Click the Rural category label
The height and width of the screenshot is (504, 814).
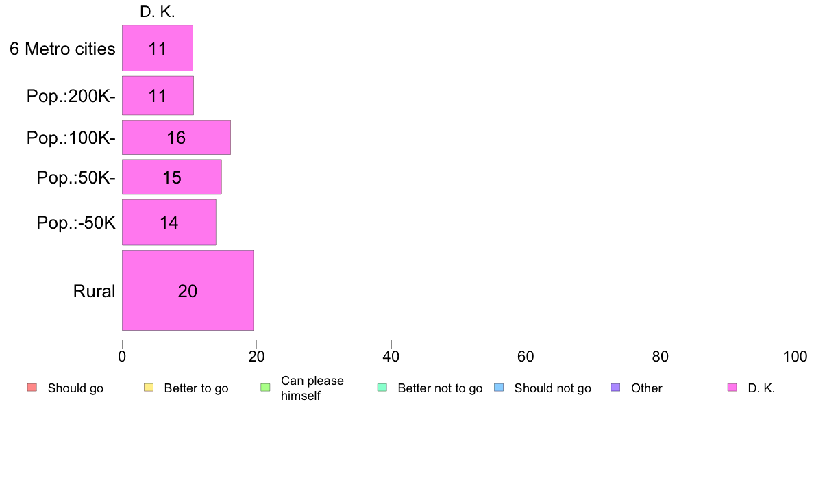coord(94,291)
